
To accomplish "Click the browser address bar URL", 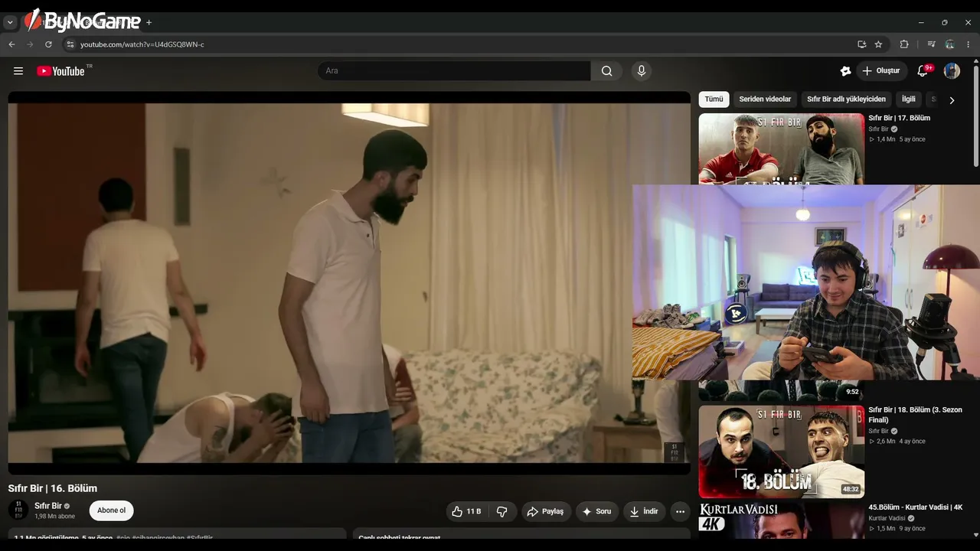I will coord(142,44).
